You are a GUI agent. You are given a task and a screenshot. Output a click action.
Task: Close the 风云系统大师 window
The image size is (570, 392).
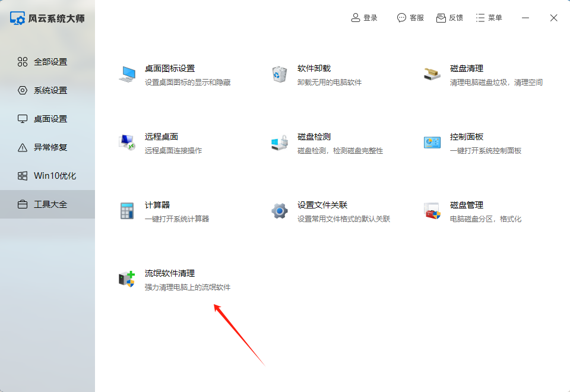(x=553, y=18)
